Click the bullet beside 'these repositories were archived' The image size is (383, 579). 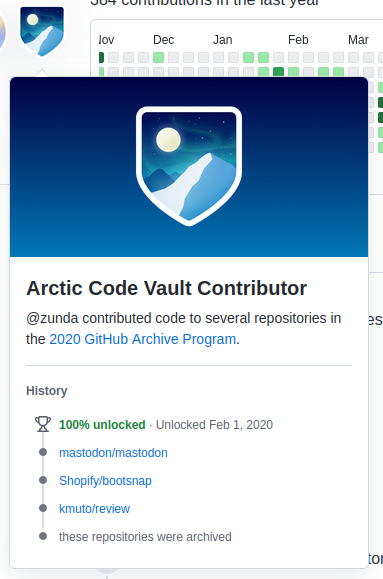(x=43, y=536)
